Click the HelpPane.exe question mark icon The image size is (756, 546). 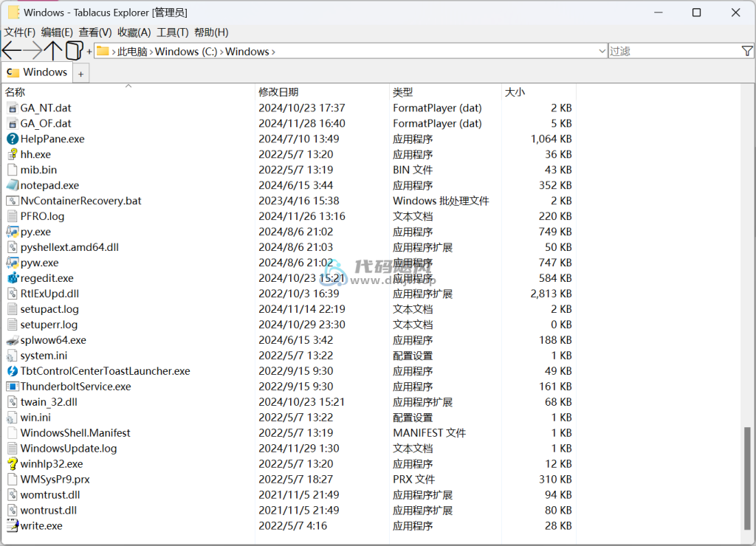pos(13,139)
